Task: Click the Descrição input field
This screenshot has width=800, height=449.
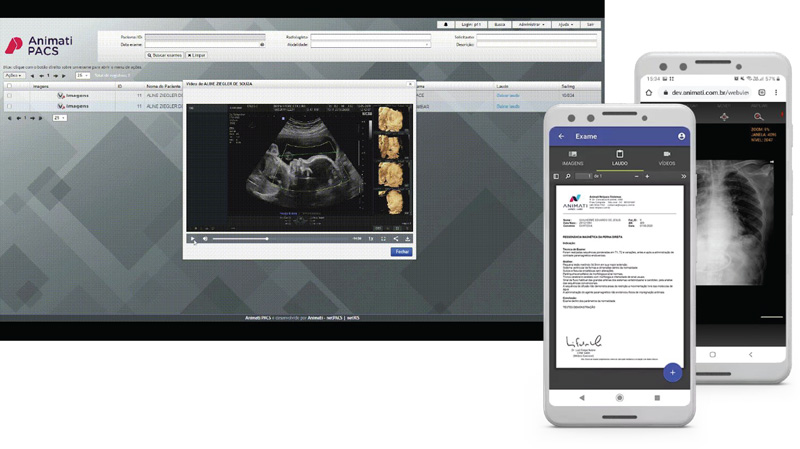Action: click(x=536, y=44)
